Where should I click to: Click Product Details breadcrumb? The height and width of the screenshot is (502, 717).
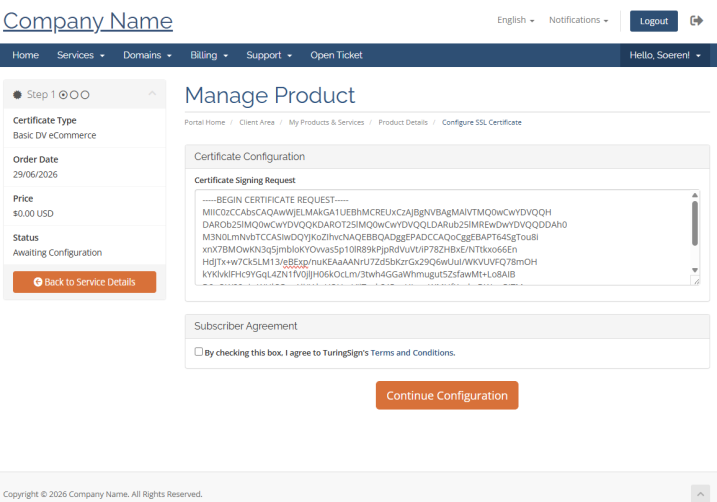(x=403, y=123)
